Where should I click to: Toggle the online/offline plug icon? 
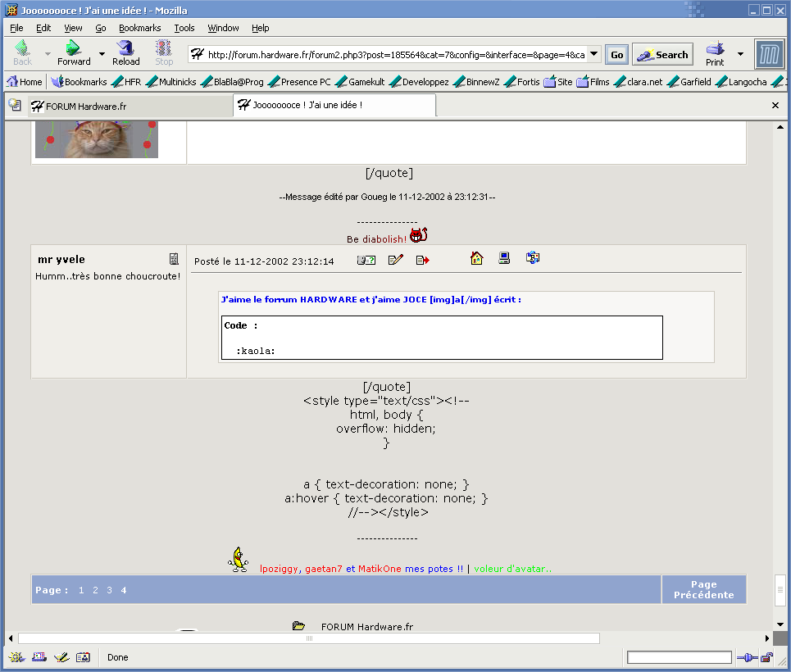[x=746, y=657]
